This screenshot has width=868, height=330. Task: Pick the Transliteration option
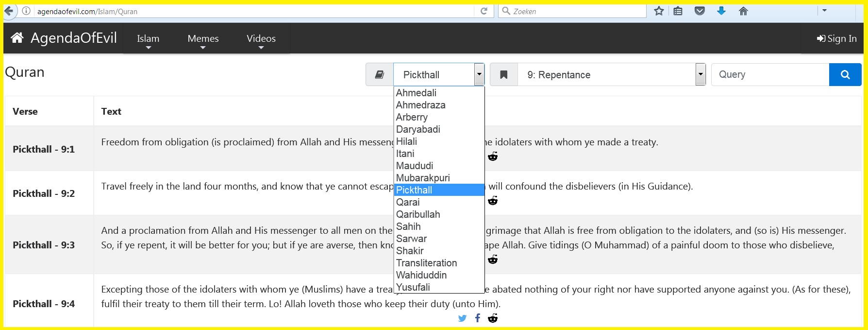426,263
